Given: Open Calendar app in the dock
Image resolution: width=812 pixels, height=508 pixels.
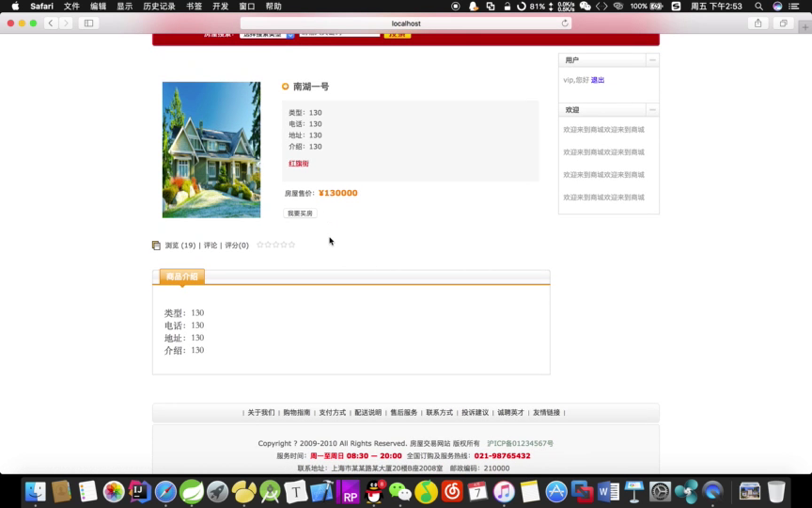Looking at the screenshot, I should (x=478, y=491).
